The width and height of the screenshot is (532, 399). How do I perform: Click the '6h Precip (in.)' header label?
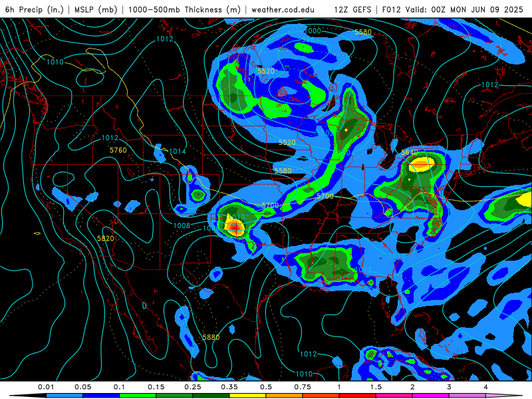(x=35, y=9)
